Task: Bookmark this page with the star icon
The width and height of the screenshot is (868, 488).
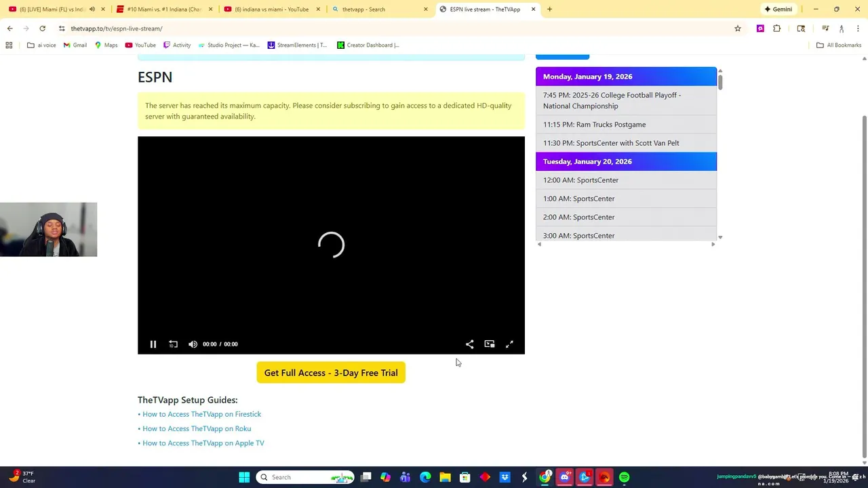Action: [738, 28]
